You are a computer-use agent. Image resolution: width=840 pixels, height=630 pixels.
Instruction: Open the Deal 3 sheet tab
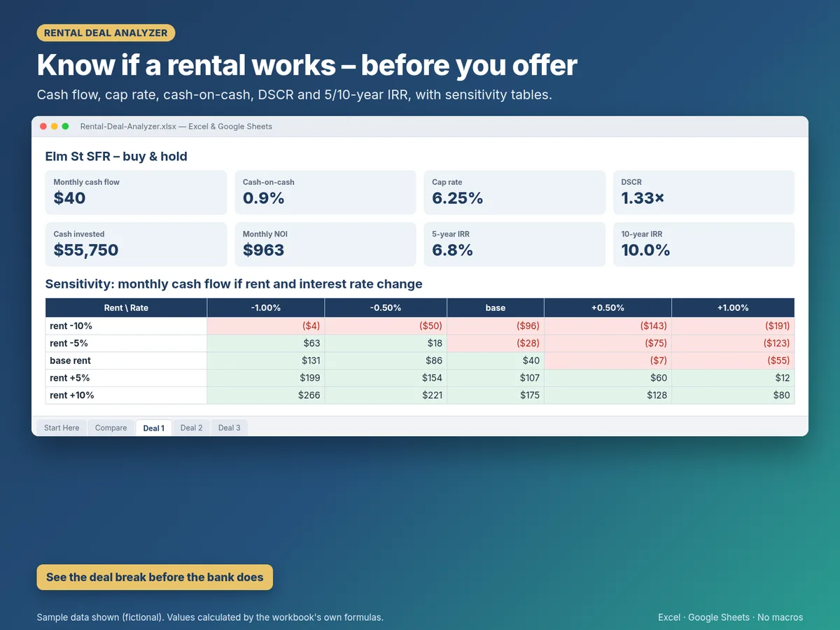click(229, 428)
